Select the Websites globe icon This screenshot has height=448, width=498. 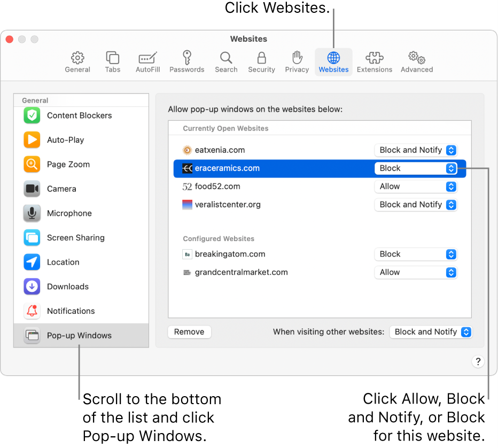tap(333, 58)
